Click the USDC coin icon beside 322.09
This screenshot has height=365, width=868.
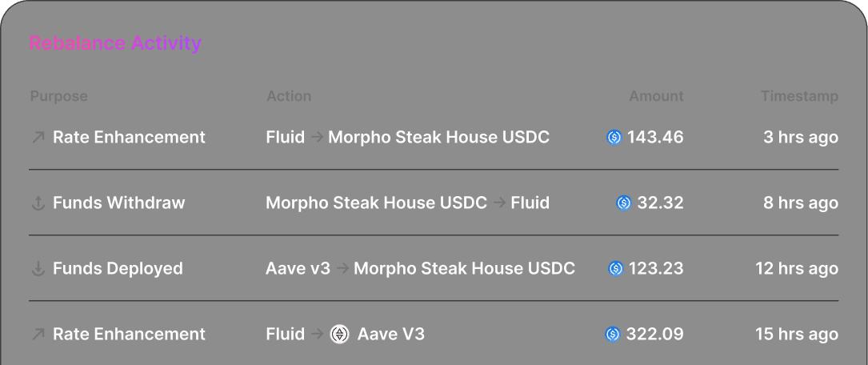pyautogui.click(x=613, y=334)
